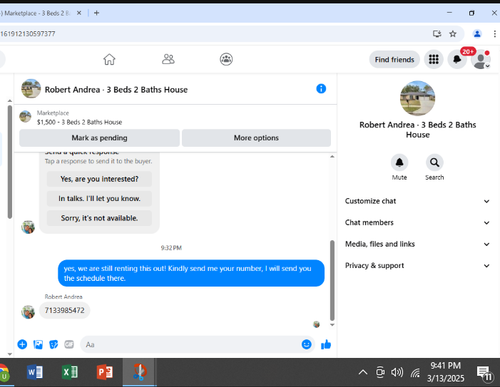Click chat scrollbar down arrow
This screenshot has width=500, height=387.
(332, 324)
